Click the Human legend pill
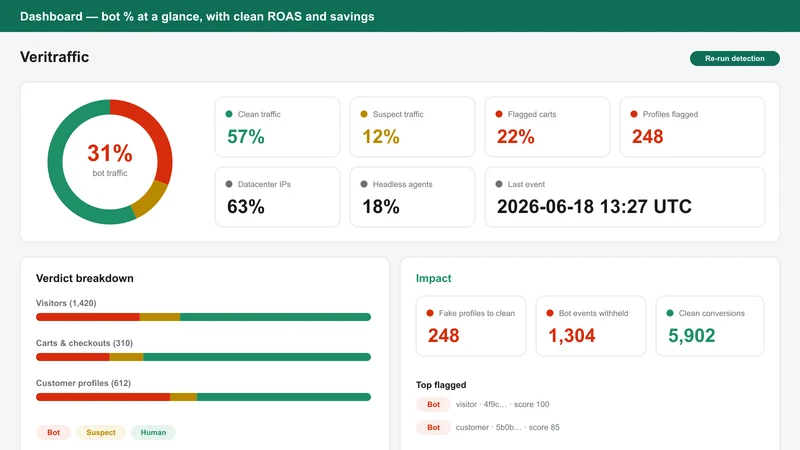 coord(153,433)
